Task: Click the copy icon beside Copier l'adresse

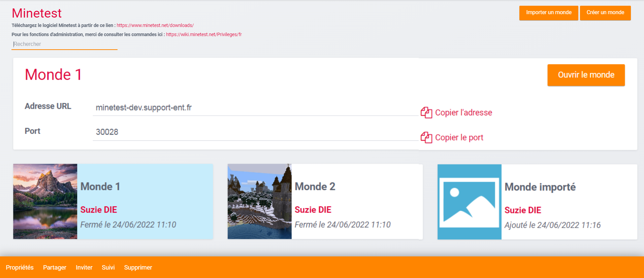Action: click(426, 113)
